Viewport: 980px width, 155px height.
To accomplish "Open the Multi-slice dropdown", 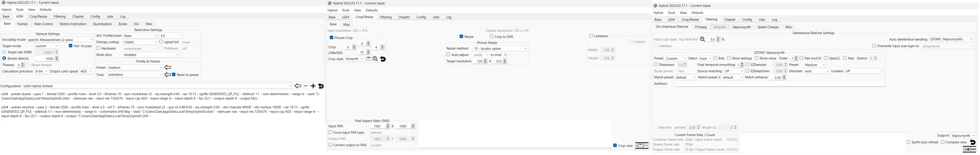I will click(x=151, y=55).
